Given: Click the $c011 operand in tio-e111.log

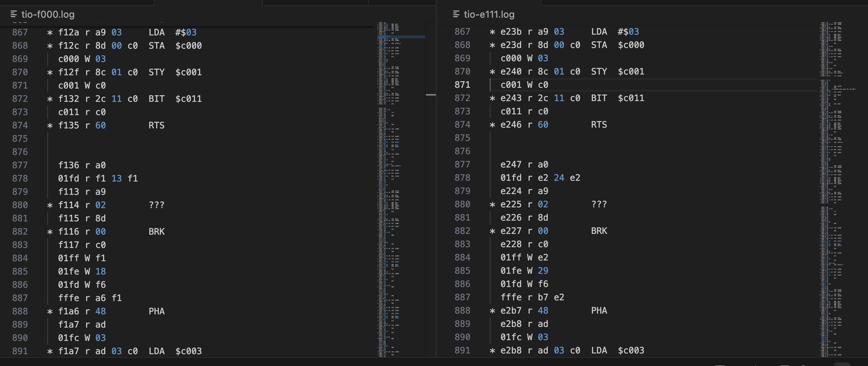Looking at the screenshot, I should click(631, 98).
